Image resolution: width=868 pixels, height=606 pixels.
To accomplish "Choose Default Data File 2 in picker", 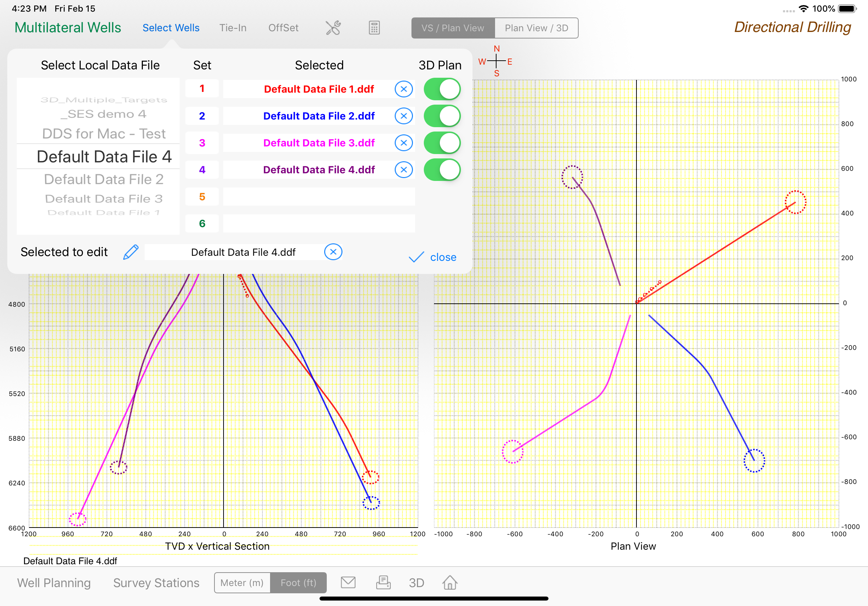I will [104, 179].
